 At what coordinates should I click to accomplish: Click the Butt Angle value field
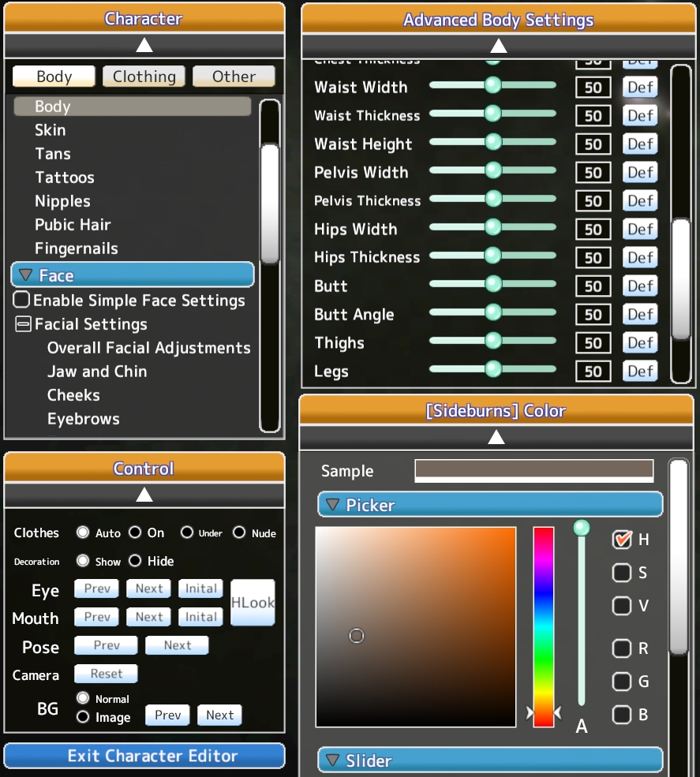(x=593, y=315)
